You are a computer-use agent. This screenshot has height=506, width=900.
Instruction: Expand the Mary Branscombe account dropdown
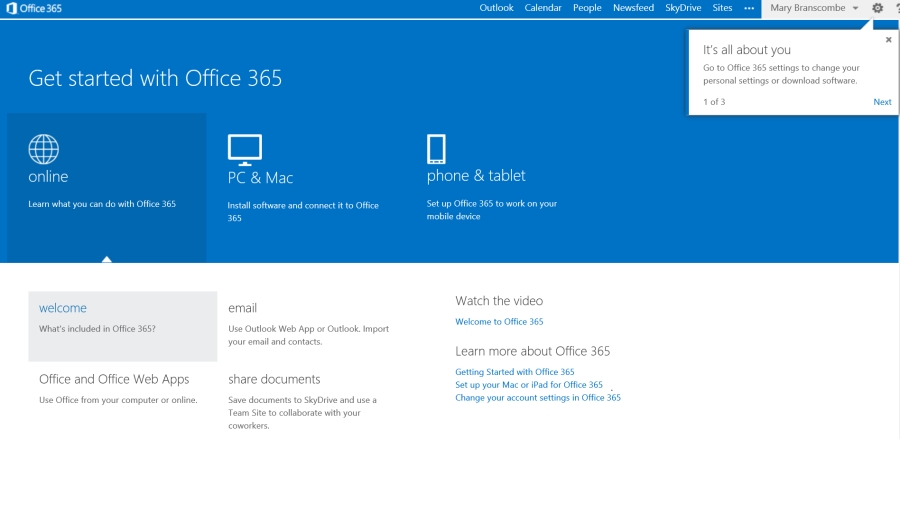tap(814, 8)
